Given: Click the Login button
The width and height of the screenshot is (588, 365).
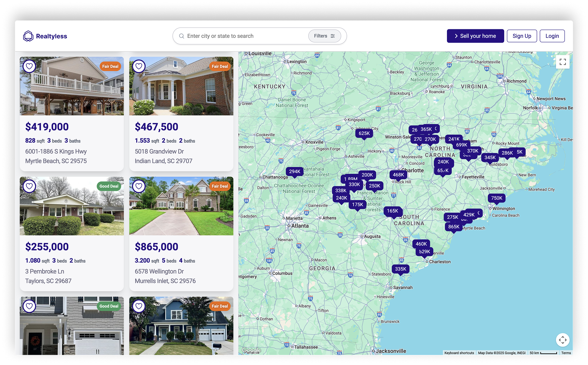Looking at the screenshot, I should pyautogui.click(x=552, y=36).
